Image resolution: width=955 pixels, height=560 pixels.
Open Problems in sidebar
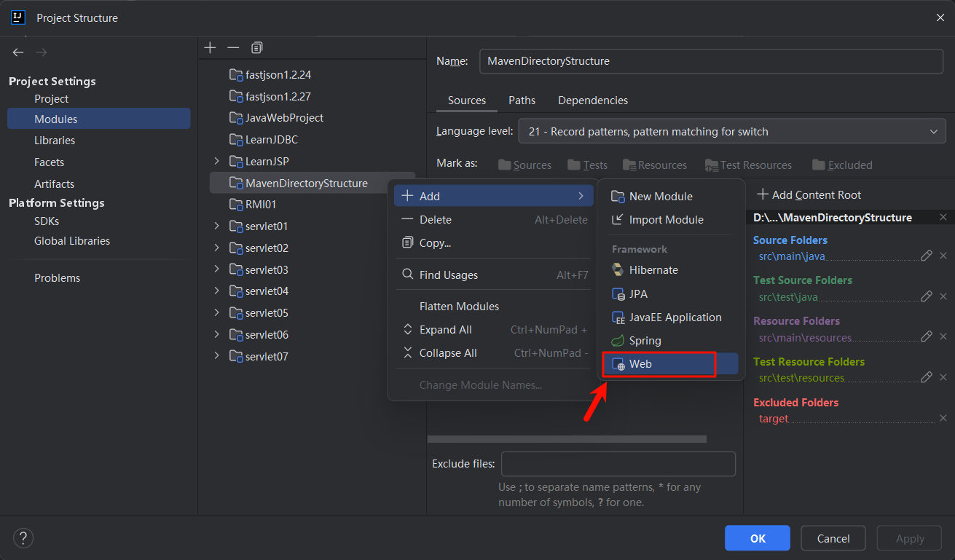click(x=57, y=277)
